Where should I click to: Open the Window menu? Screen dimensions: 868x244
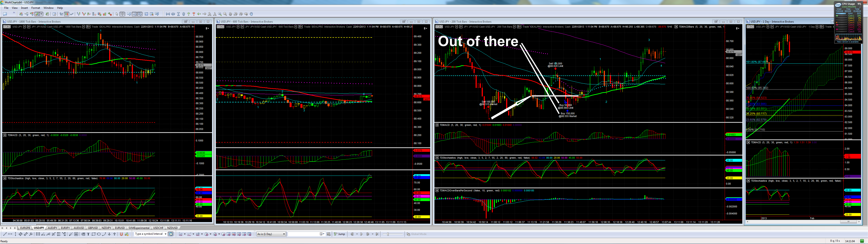pyautogui.click(x=49, y=8)
